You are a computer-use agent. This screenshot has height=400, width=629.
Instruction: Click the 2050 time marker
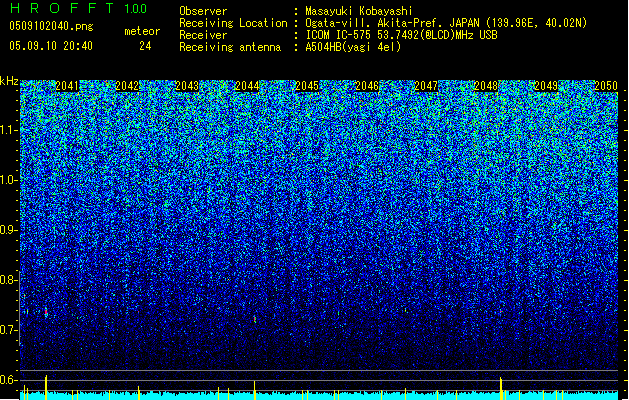pyautogui.click(x=606, y=86)
